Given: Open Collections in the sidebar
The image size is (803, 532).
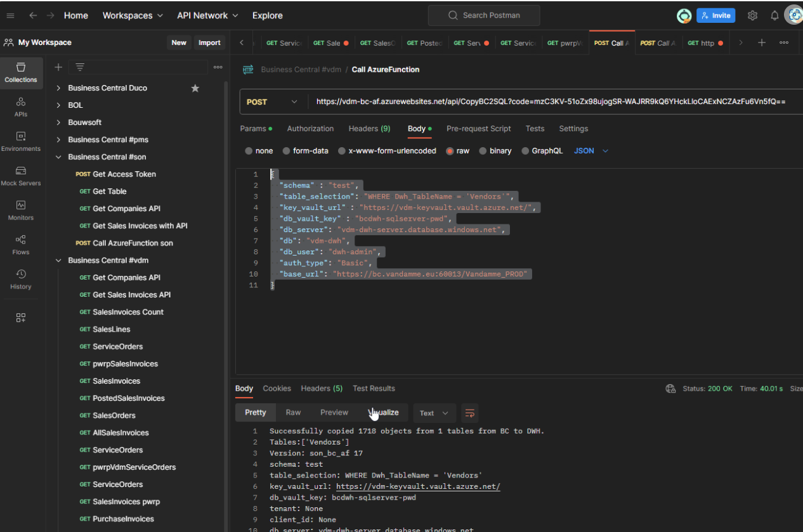Looking at the screenshot, I should [21, 73].
